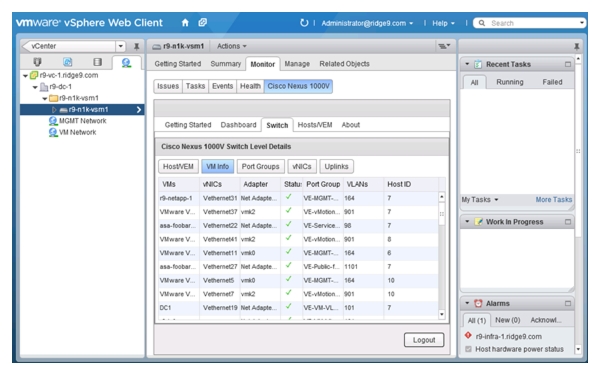Viewport: 601px width, 376px height.
Task: Open Networking inventory view
Action: coord(126,62)
